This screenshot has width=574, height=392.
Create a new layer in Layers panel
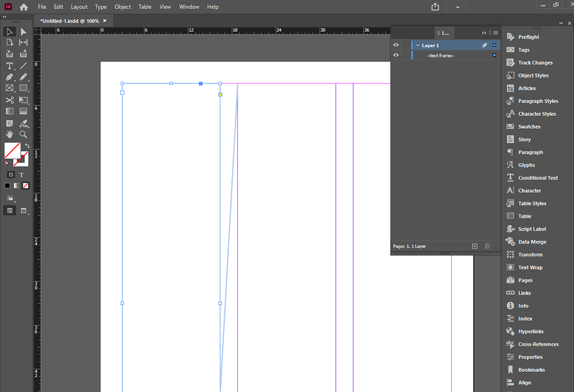(x=475, y=246)
